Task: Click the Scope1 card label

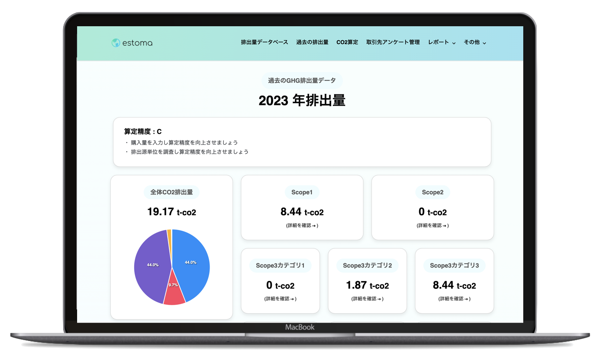Action: 302,192
